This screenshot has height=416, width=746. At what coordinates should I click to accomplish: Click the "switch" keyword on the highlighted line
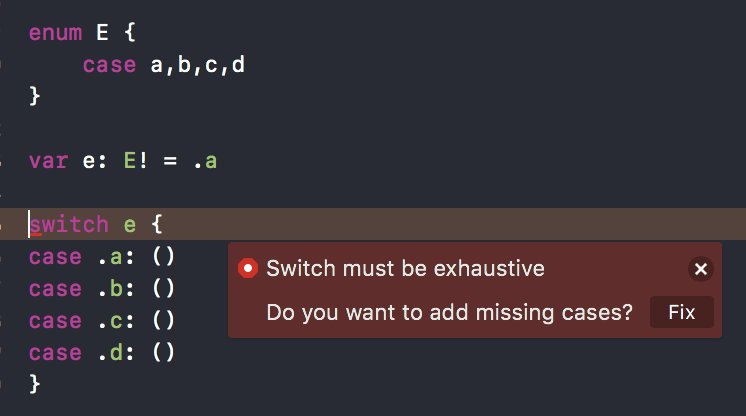(x=69, y=225)
